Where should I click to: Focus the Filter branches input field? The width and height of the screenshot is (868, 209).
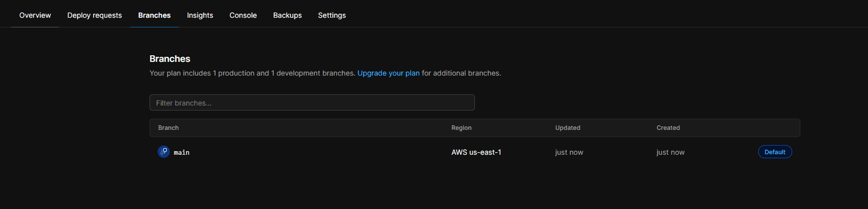click(x=312, y=102)
